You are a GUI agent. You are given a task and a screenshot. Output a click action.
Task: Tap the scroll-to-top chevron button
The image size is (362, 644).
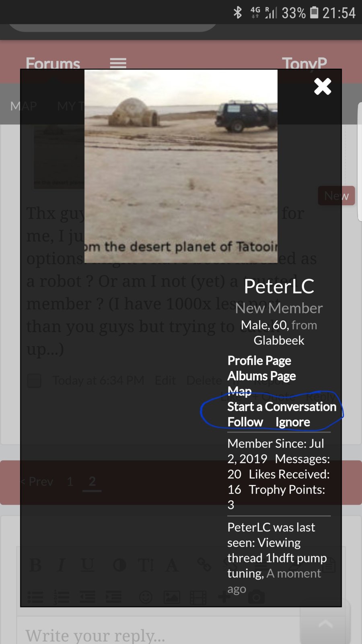(325, 625)
